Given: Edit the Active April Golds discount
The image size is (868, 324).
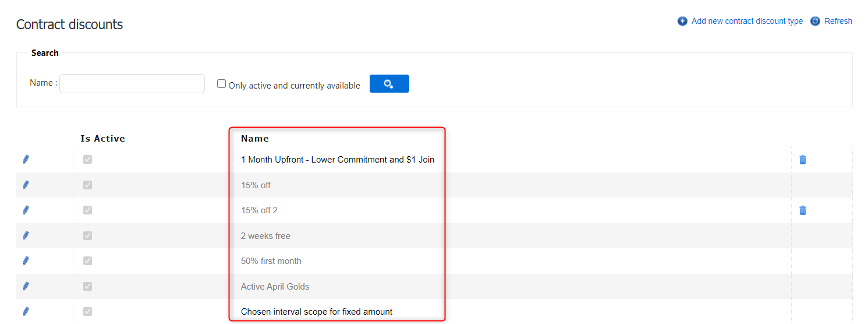Looking at the screenshot, I should click(26, 286).
